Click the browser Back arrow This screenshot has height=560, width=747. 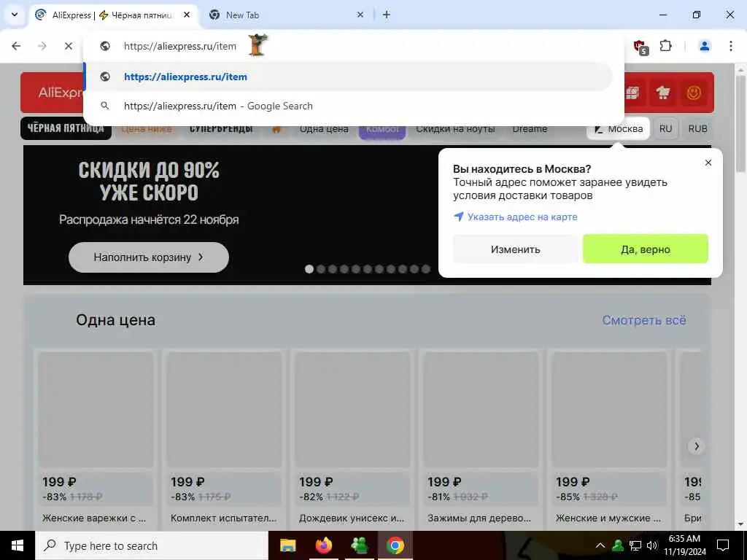(16, 46)
